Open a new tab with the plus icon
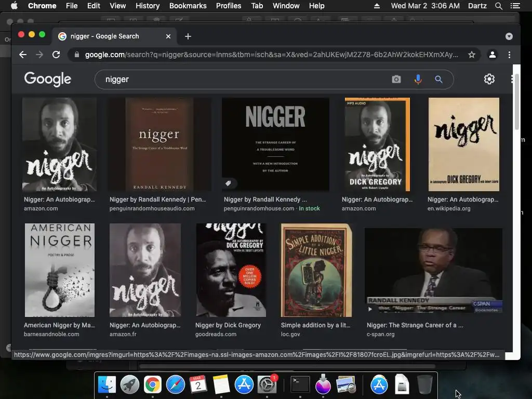This screenshot has width=532, height=399. point(188,36)
